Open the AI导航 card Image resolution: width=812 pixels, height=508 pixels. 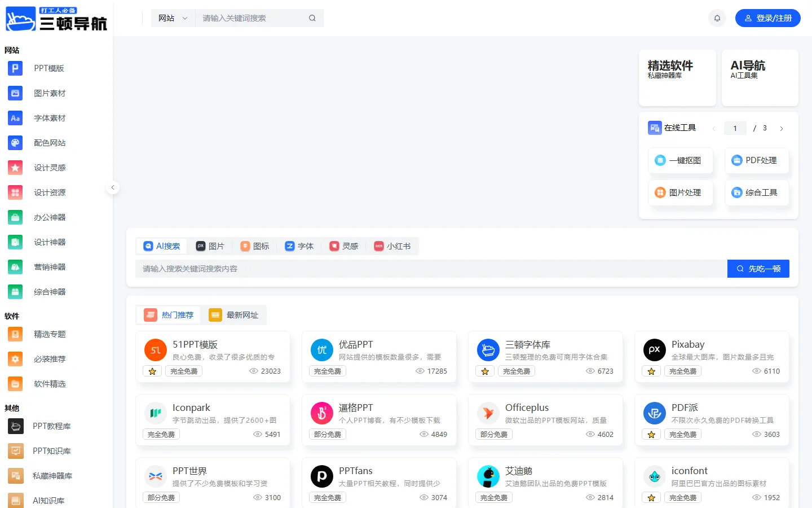pos(760,78)
